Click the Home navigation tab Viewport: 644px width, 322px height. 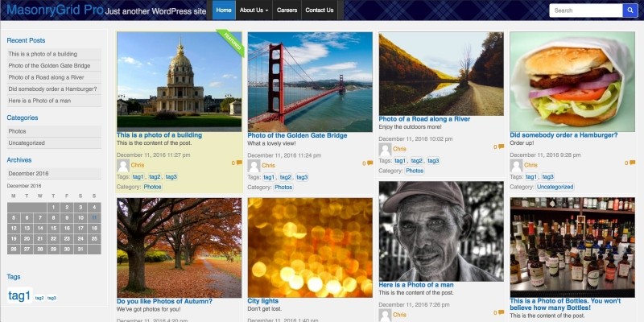(x=224, y=10)
